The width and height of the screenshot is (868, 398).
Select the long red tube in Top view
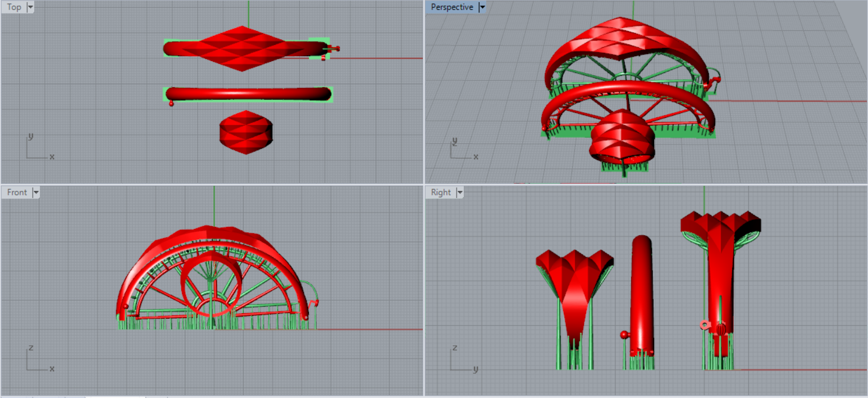click(247, 94)
